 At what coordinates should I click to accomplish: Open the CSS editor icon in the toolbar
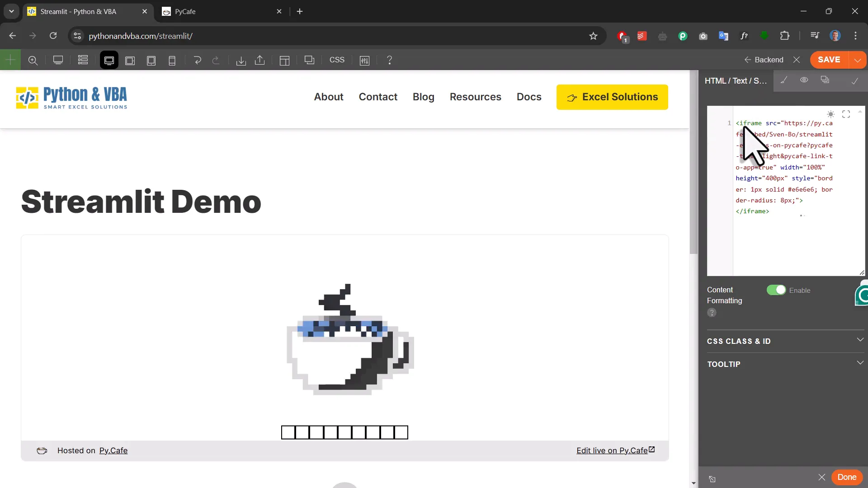337,60
